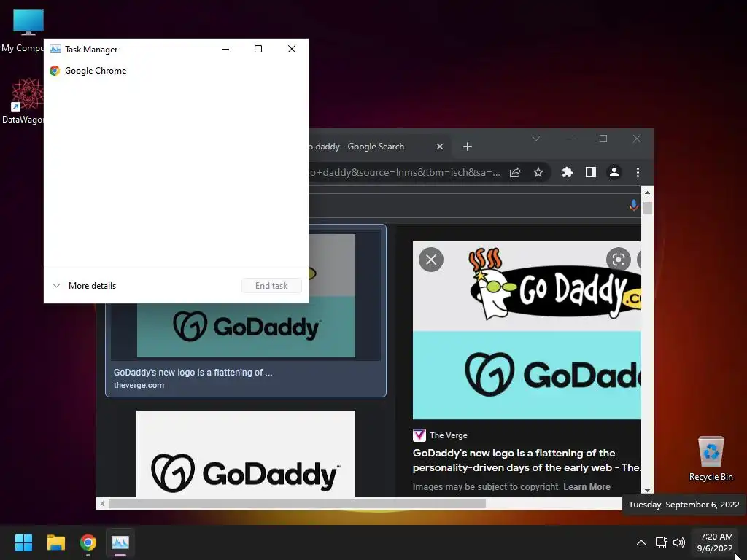
Task: Open Windows Start menu
Action: tap(23, 542)
